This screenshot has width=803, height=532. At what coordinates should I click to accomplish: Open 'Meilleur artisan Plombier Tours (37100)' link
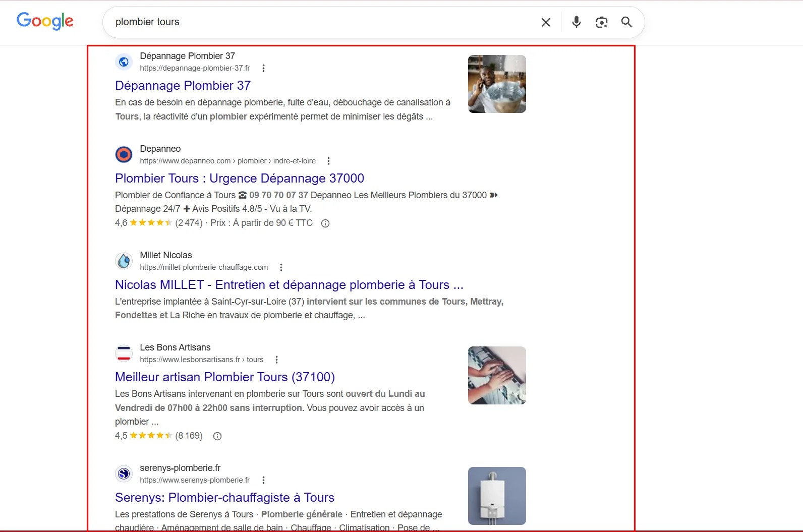point(225,377)
